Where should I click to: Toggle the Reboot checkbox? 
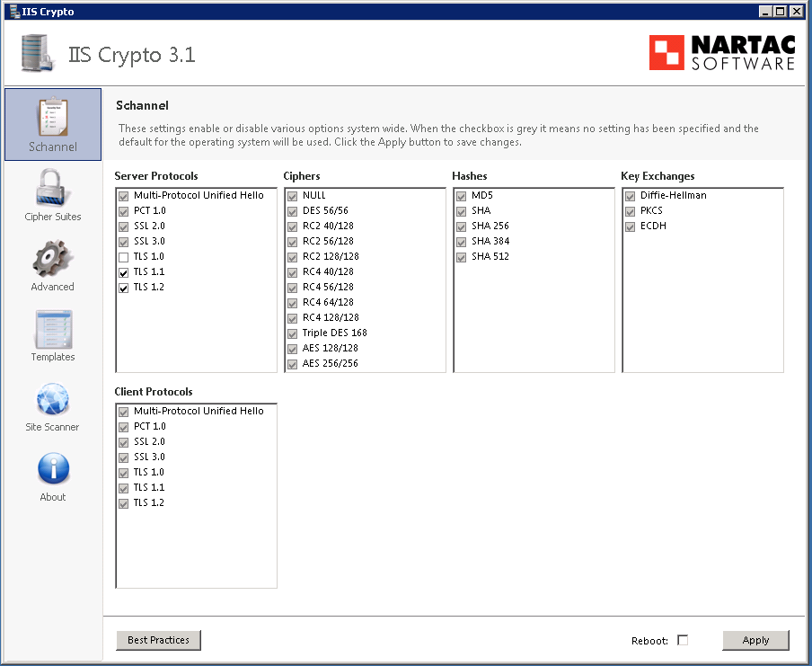[683, 641]
